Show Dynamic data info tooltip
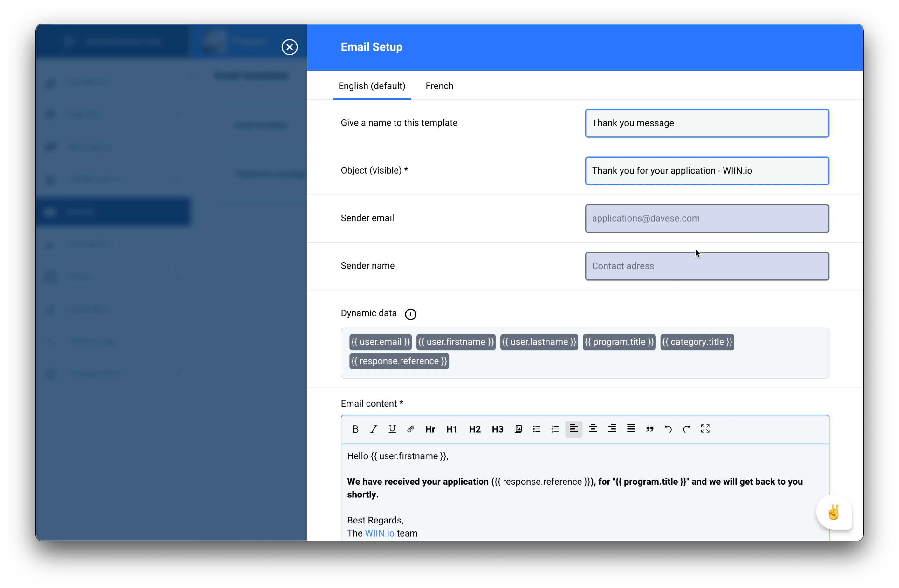Screen dimensions: 899x588 coord(410,314)
